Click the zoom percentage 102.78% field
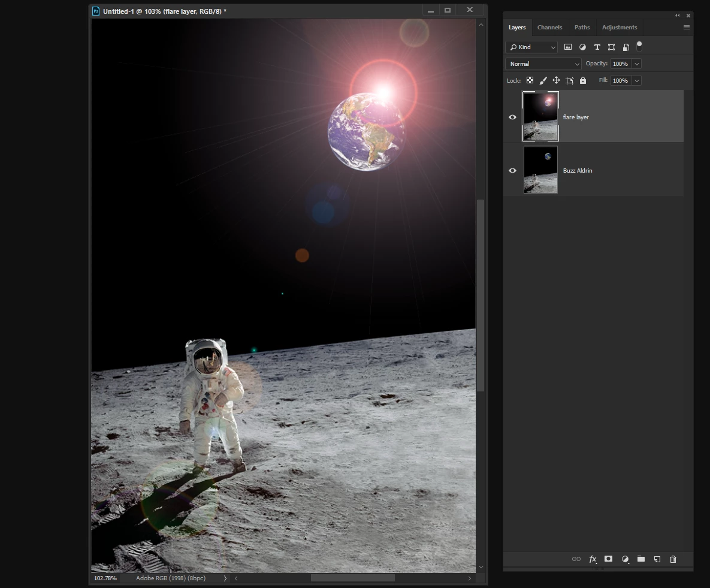The height and width of the screenshot is (588, 710). [105, 578]
